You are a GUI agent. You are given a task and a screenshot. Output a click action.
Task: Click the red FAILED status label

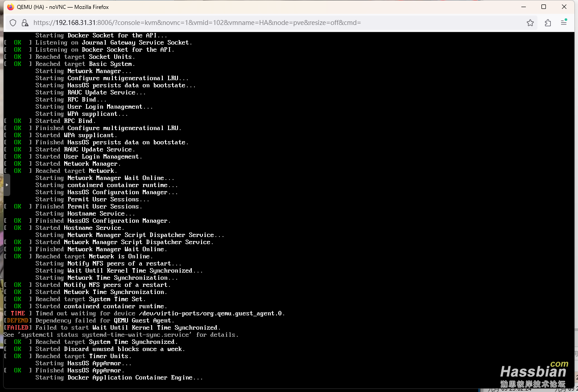coord(18,327)
